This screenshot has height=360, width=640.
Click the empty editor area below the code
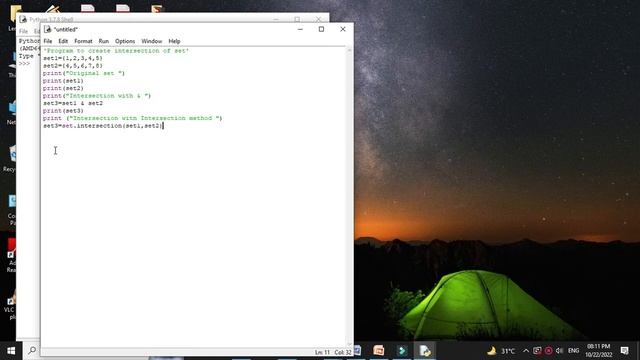point(194,237)
